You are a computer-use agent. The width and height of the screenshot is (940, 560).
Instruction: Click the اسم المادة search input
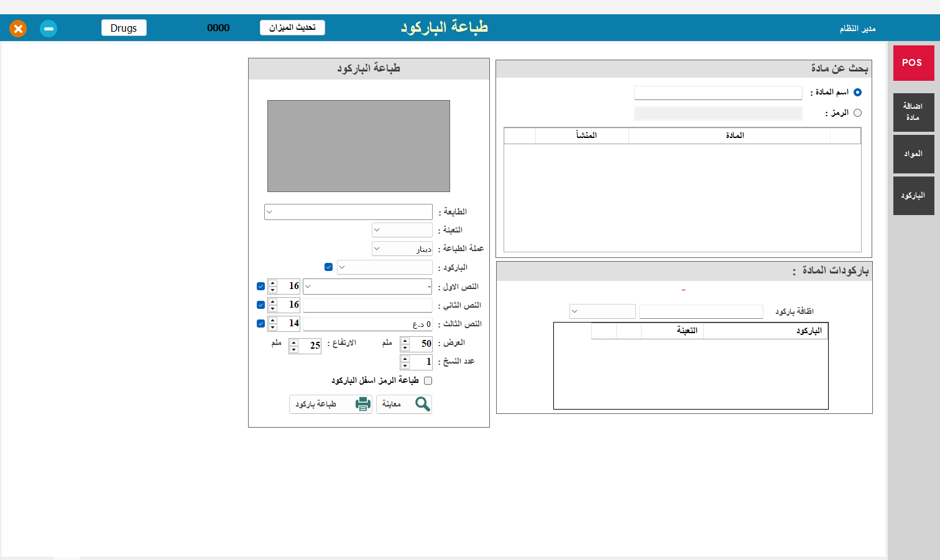(x=718, y=93)
